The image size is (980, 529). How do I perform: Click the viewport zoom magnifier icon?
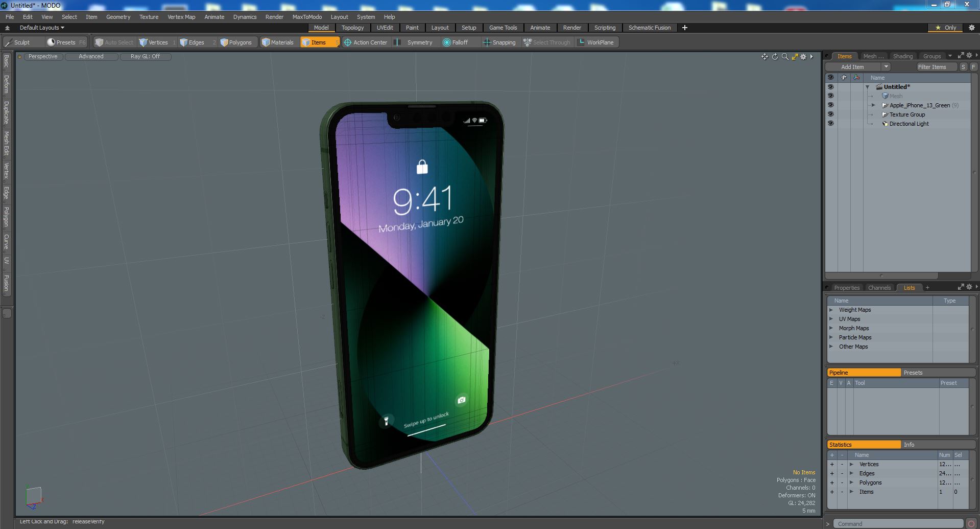pyautogui.click(x=785, y=57)
